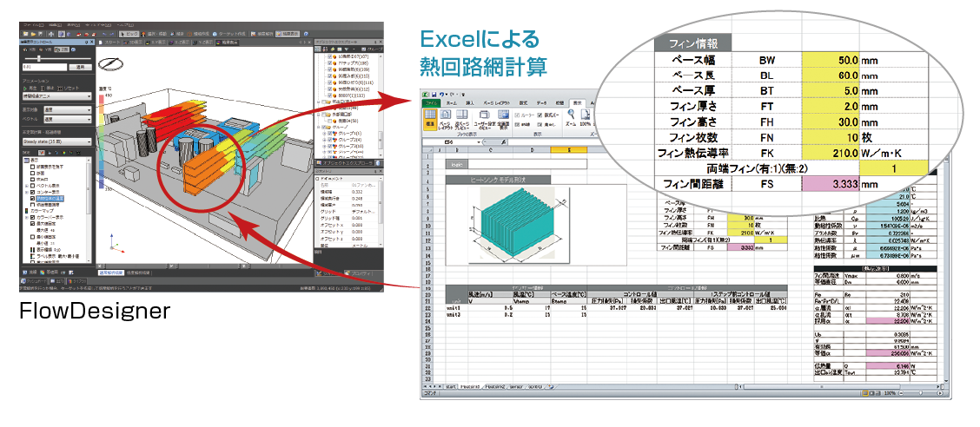Click the カラーマップ tree item

click(x=43, y=211)
